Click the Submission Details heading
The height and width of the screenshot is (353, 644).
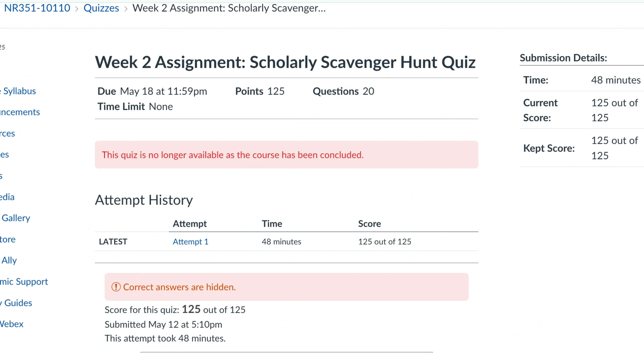(563, 58)
